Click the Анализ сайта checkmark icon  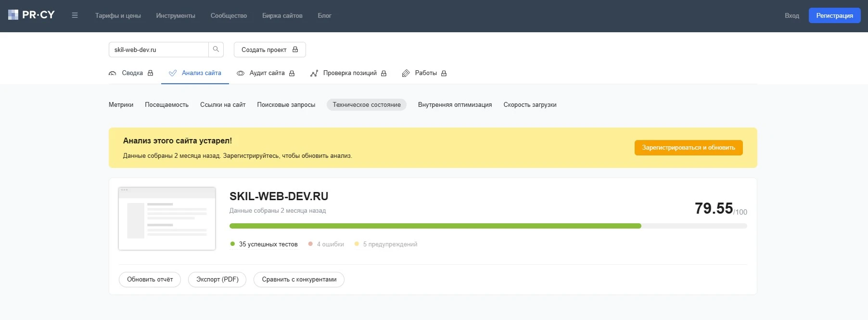pyautogui.click(x=173, y=73)
